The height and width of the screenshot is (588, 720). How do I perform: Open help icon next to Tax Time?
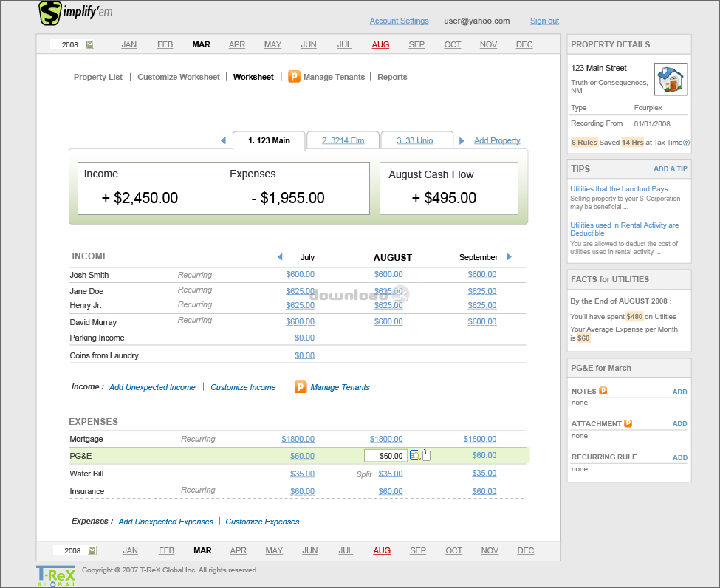coord(686,143)
